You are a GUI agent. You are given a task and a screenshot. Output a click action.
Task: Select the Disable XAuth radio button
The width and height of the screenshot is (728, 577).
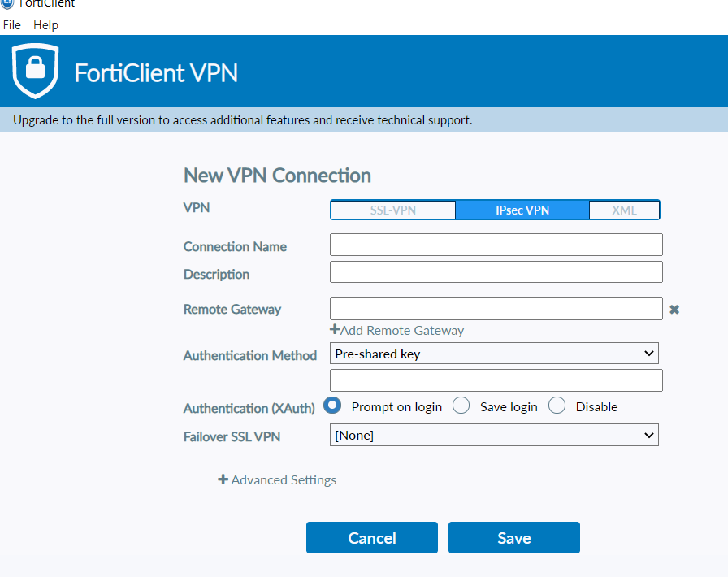click(x=557, y=405)
